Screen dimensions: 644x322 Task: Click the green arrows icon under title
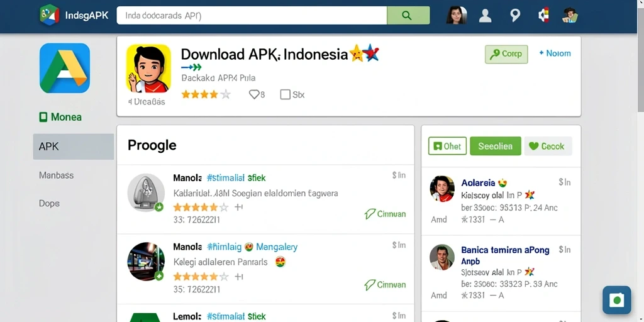[191, 67]
